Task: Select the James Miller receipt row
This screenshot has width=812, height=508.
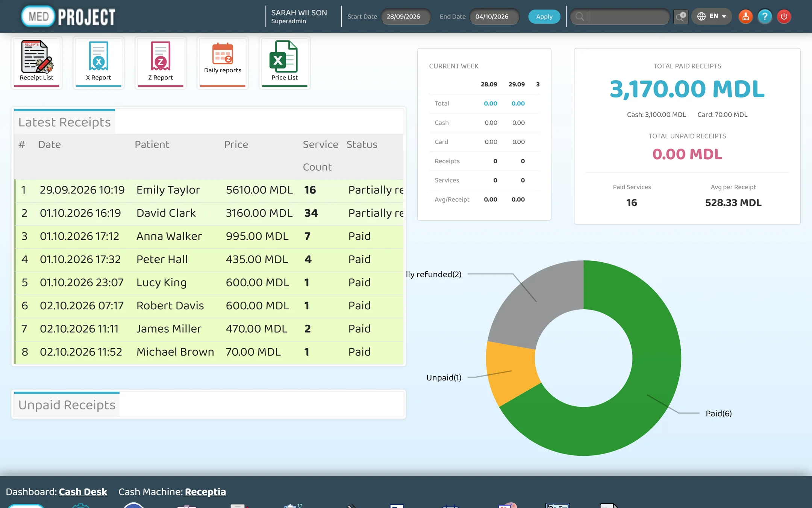Action: 209,329
